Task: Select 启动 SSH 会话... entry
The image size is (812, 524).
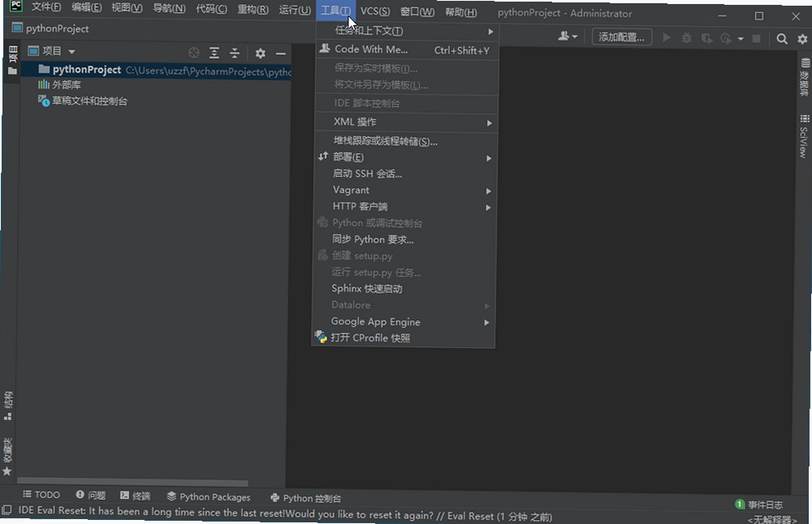Action: tap(406, 173)
